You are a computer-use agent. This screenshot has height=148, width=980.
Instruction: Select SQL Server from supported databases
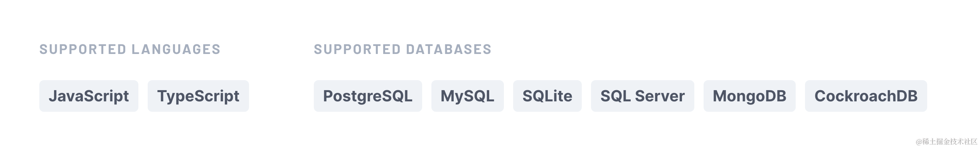click(x=642, y=96)
